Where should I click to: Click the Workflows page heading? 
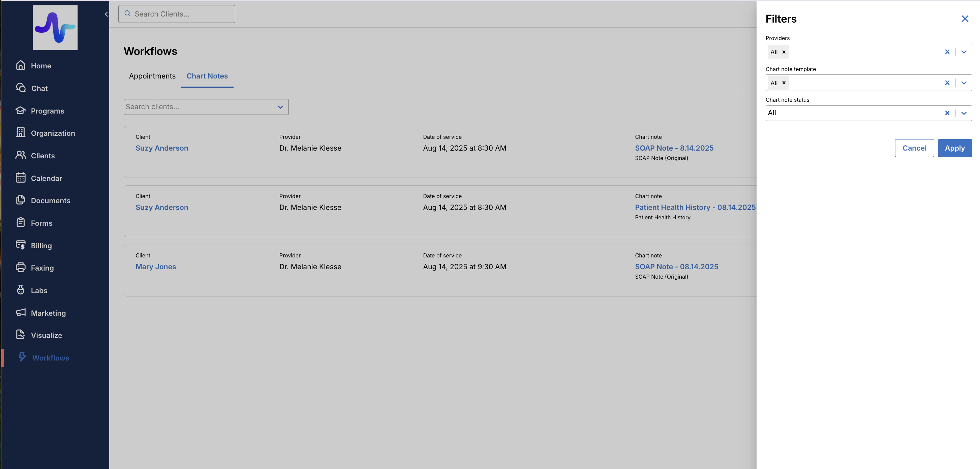pyautogui.click(x=150, y=51)
